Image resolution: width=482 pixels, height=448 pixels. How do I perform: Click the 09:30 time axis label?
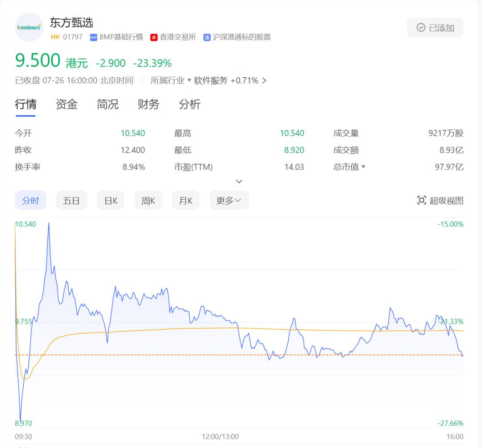pyautogui.click(x=23, y=437)
